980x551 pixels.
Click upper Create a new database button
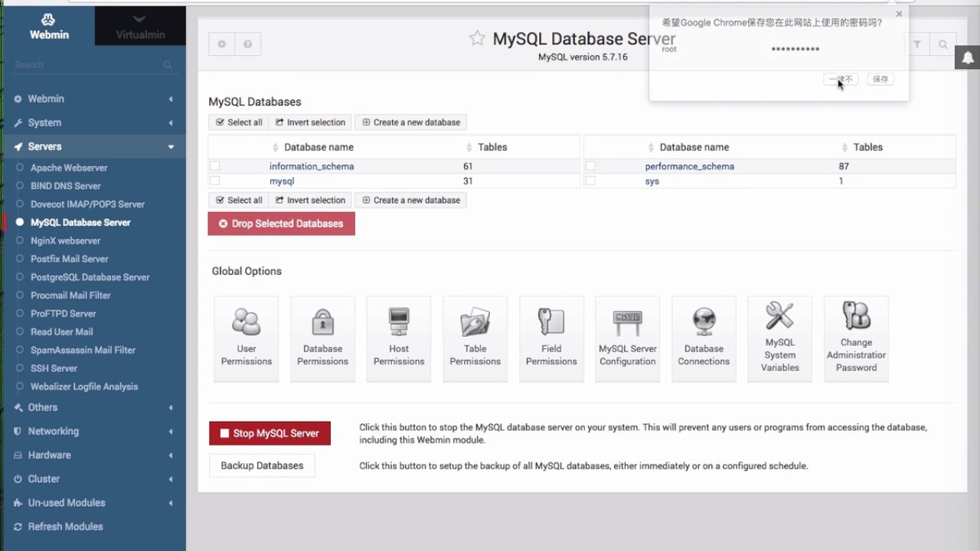(x=411, y=122)
